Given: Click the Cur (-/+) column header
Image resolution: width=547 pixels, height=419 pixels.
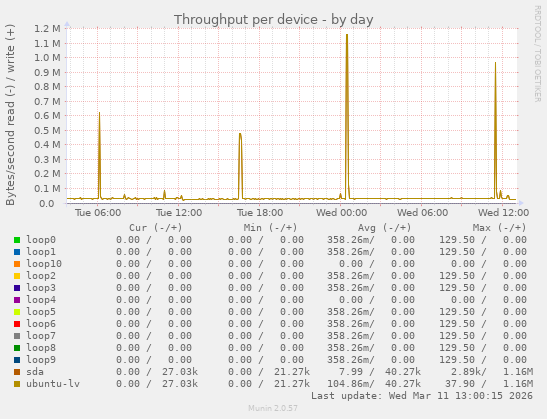Looking at the screenshot, I should pyautogui.click(x=156, y=228).
